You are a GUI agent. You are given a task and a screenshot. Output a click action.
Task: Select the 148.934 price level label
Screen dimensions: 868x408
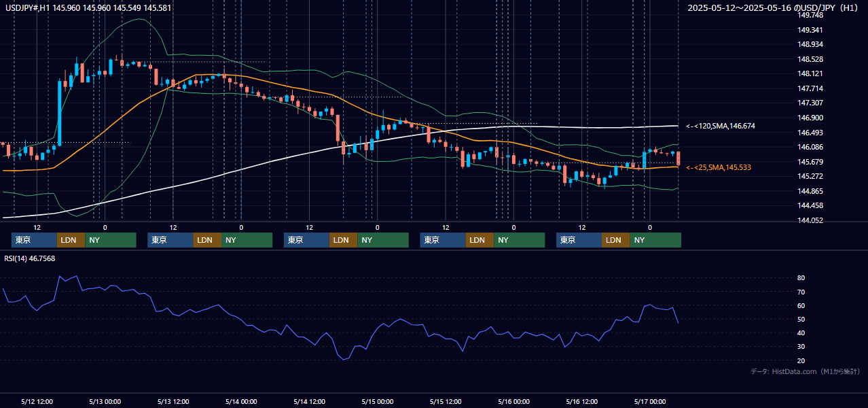[810, 44]
